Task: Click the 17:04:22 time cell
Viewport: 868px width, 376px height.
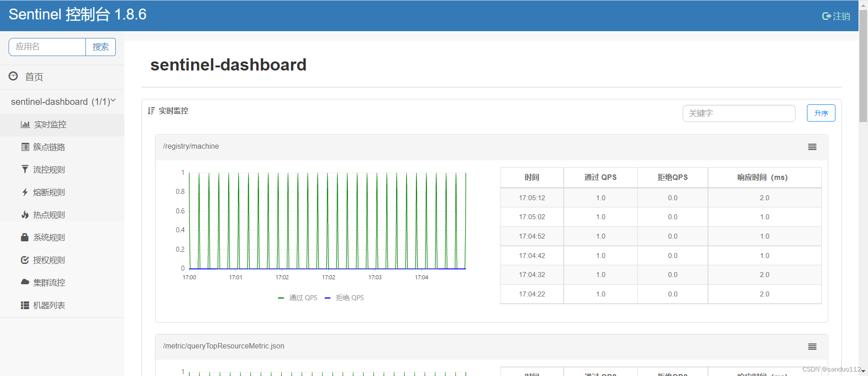Action: coord(532,294)
